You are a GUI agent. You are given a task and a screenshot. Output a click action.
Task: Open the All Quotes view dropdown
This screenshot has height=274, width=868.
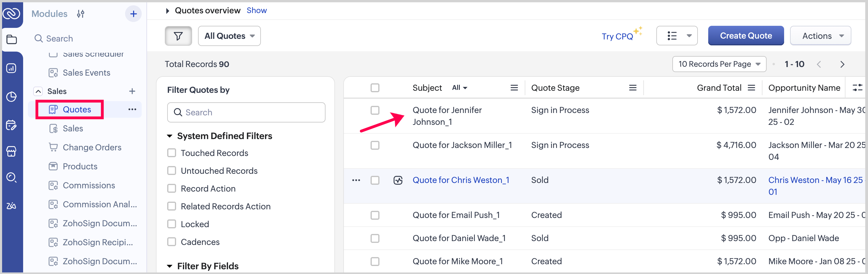[x=229, y=36]
